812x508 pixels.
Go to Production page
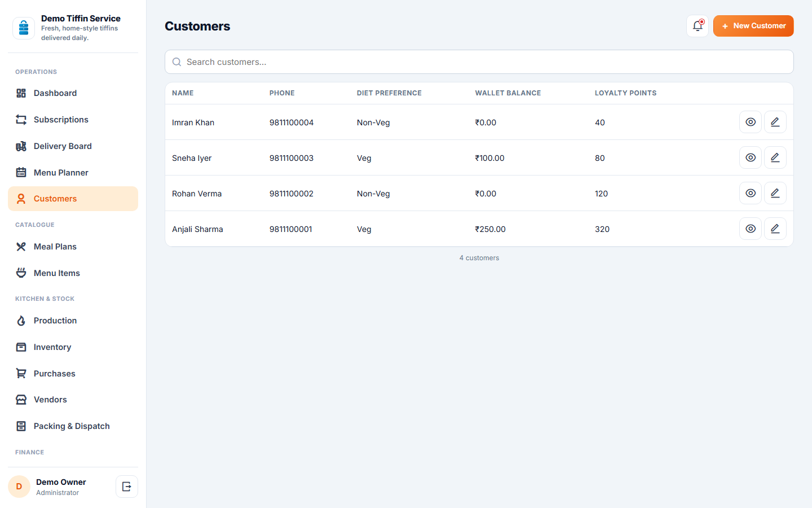(73, 321)
